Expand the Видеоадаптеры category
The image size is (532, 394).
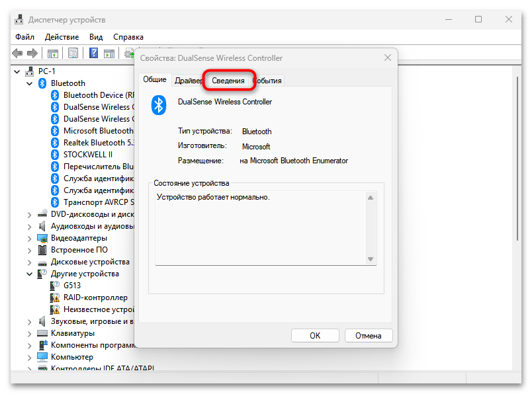coord(30,239)
